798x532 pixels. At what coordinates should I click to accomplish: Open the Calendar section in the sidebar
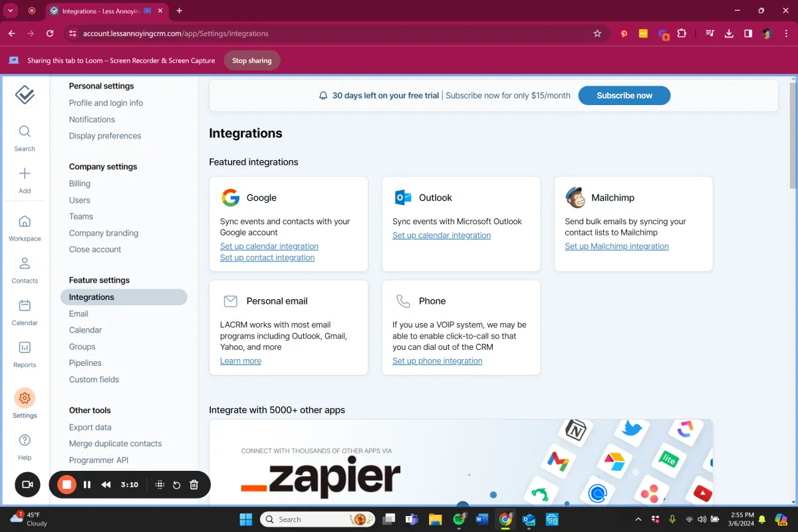coord(25,312)
